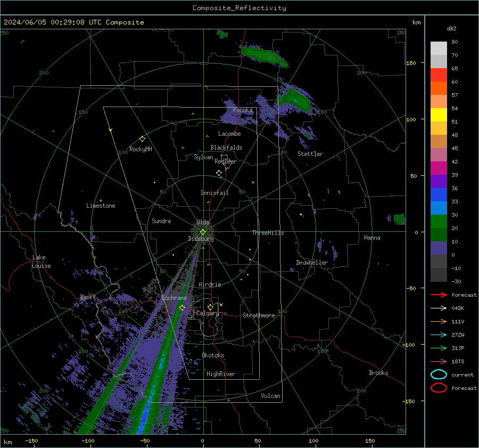Click the HighRiver town label
This screenshot has width=479, height=448.
[221, 374]
